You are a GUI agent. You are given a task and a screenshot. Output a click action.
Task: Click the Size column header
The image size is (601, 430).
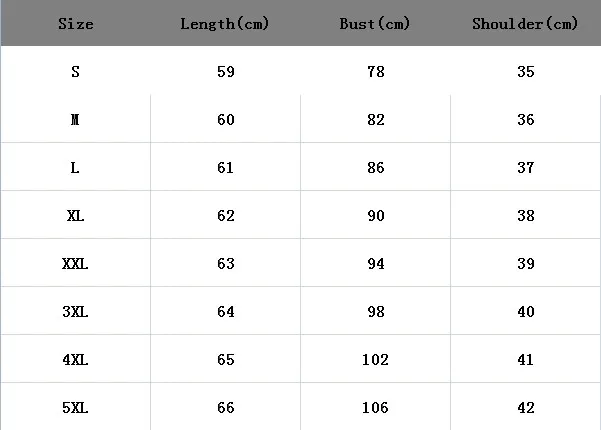tap(75, 24)
